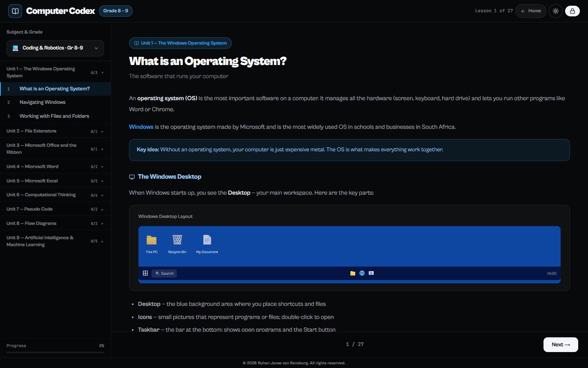The width and height of the screenshot is (588, 368).
Task: Click the globe browser icon in the illustrated taskbar
Action: 362,273
